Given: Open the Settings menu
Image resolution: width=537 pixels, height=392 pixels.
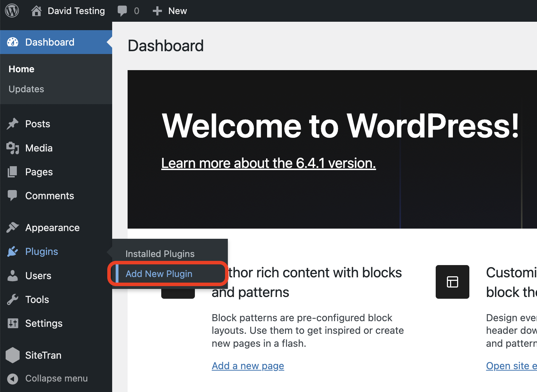Looking at the screenshot, I should 44,323.
